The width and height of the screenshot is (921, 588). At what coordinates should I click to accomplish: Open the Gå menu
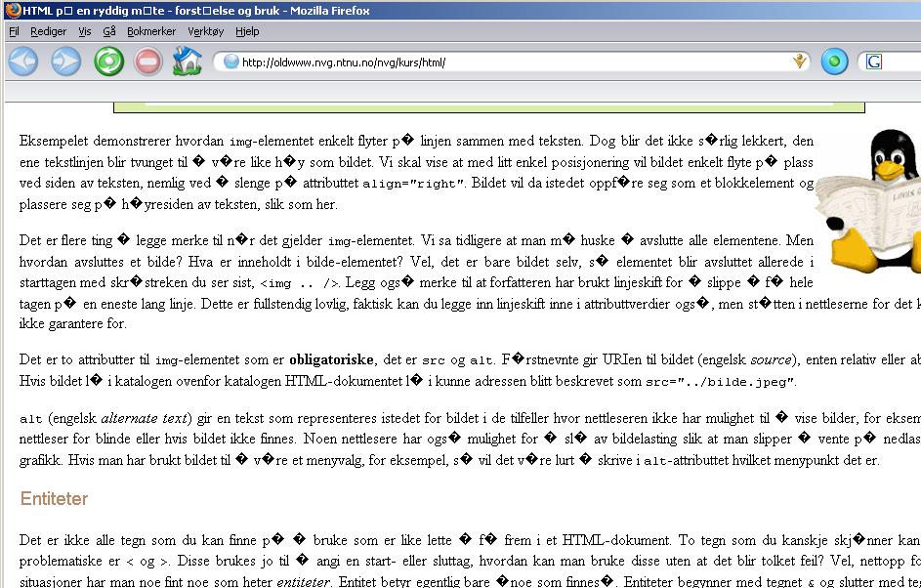point(108,31)
